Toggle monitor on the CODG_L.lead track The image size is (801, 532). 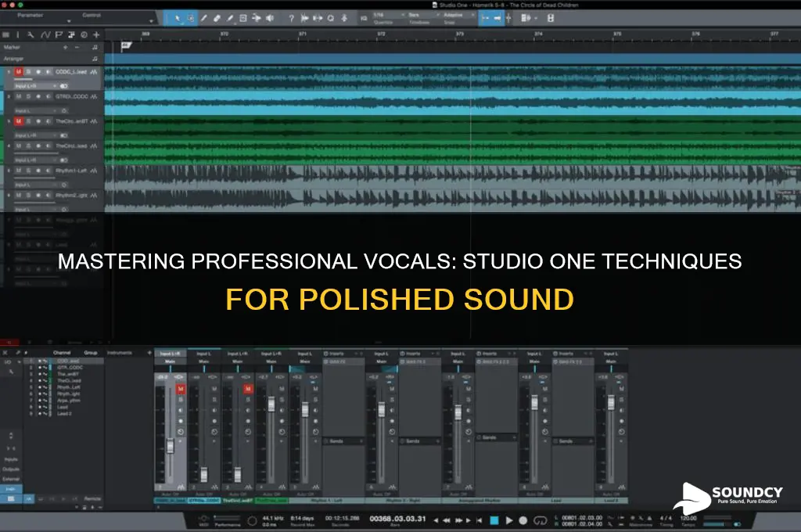(x=48, y=72)
